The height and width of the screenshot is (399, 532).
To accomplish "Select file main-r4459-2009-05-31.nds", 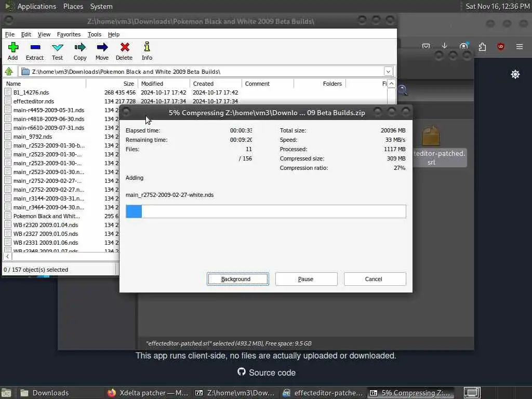I will tap(48, 110).
